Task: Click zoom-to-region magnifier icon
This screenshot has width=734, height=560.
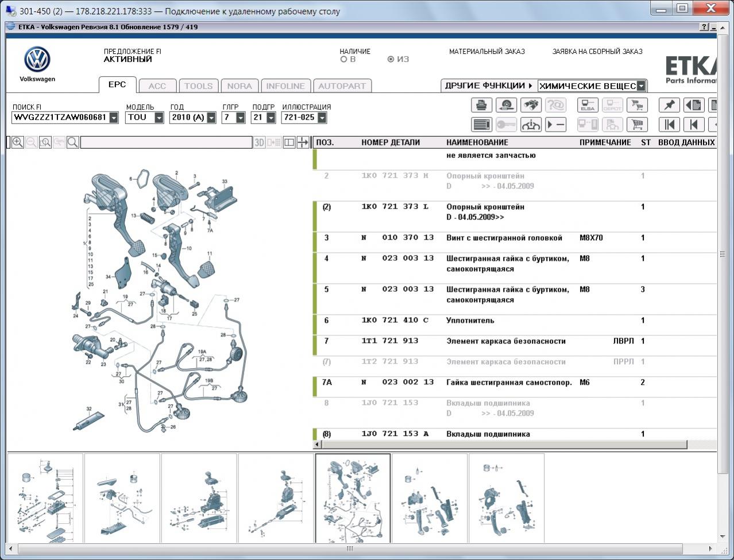Action: [x=45, y=142]
